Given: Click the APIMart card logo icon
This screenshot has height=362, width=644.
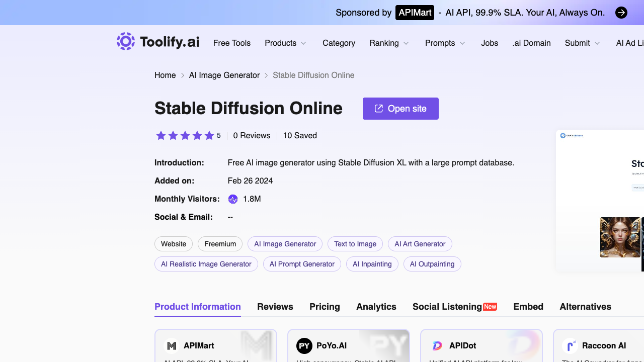Looking at the screenshot, I should 172,346.
